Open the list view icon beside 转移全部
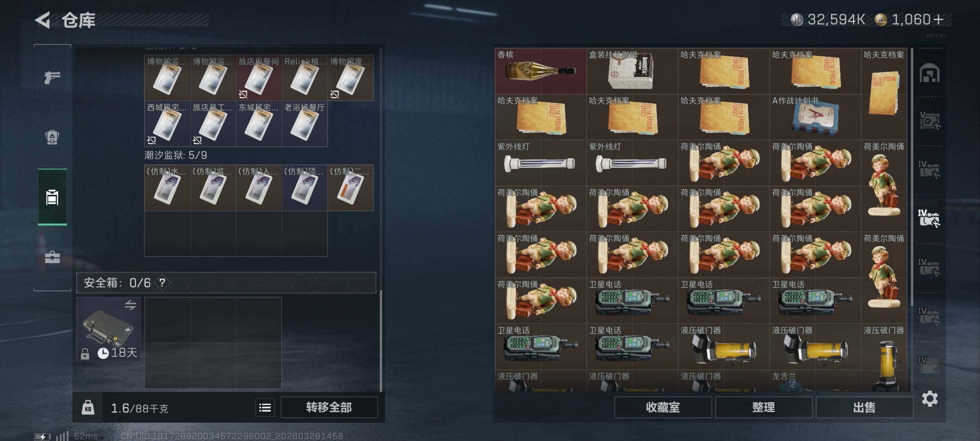Screen dimensions: 980x441 coord(265,408)
